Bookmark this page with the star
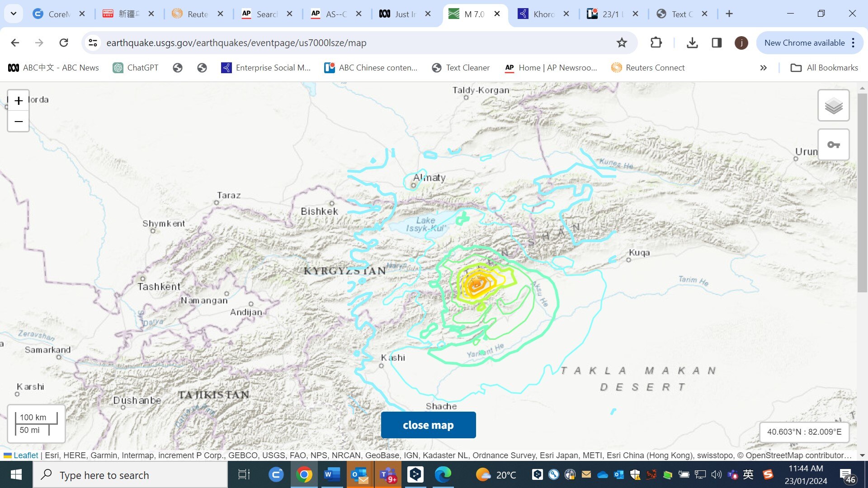The height and width of the screenshot is (488, 868). [622, 43]
